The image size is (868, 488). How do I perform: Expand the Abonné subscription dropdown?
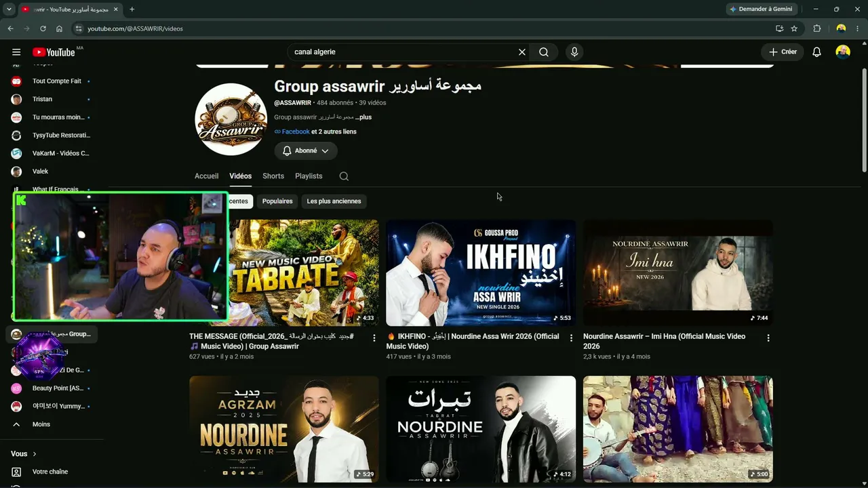coord(306,151)
